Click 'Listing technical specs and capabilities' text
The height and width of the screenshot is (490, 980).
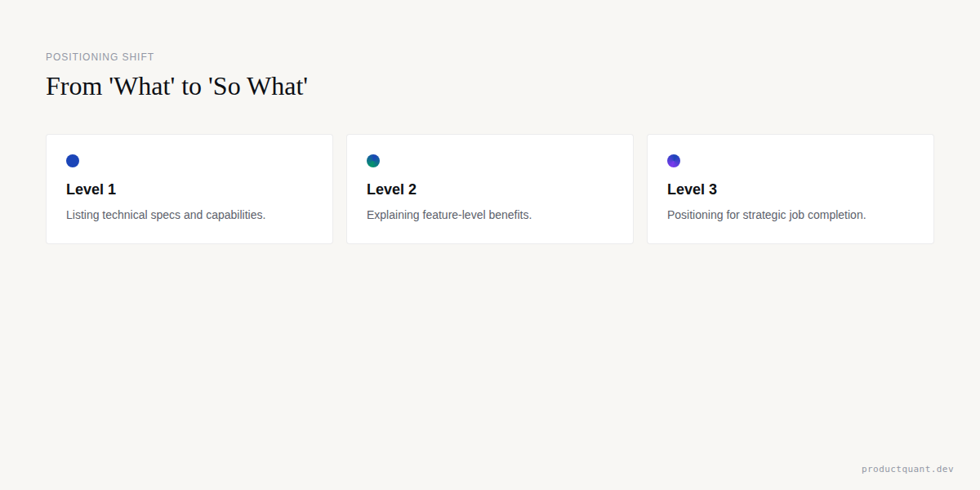point(166,215)
